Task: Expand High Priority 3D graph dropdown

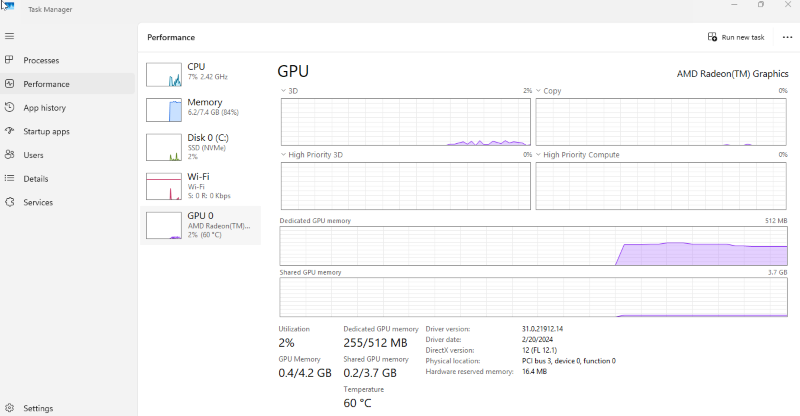Action: pos(283,155)
